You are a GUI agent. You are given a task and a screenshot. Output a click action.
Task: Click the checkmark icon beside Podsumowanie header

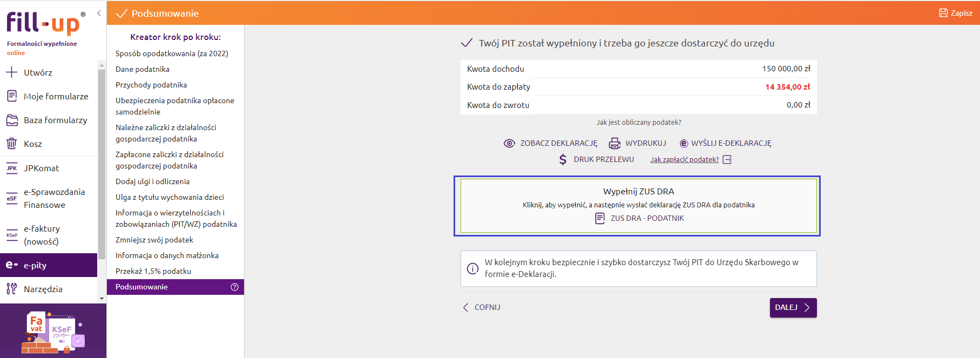pyautogui.click(x=121, y=13)
